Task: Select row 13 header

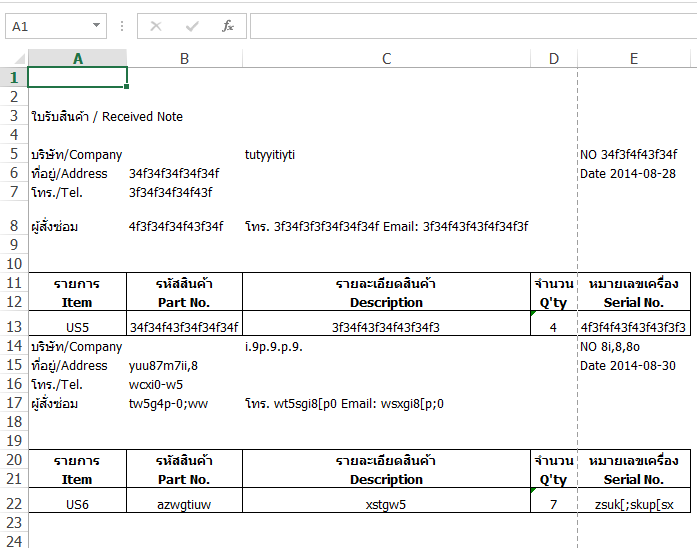Action: point(14,327)
